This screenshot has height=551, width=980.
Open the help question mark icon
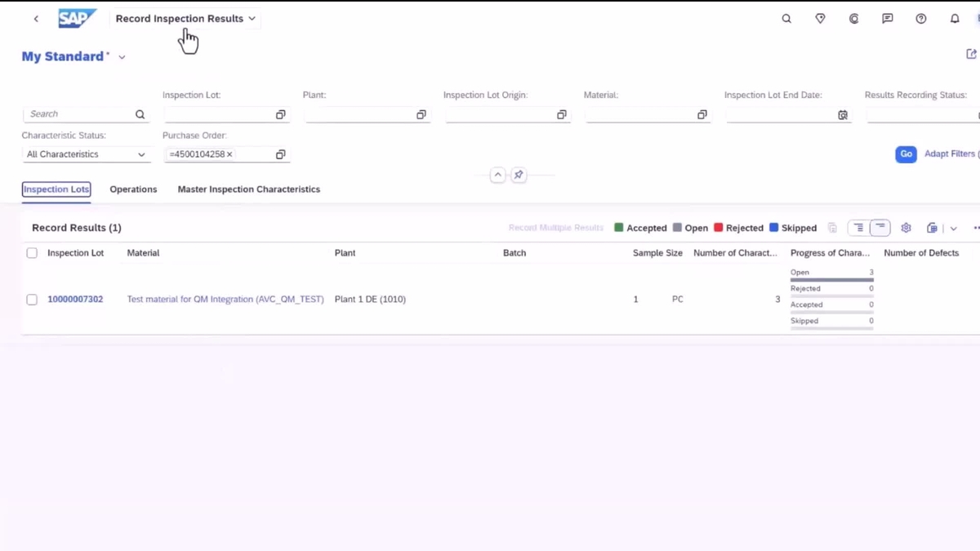(921, 19)
